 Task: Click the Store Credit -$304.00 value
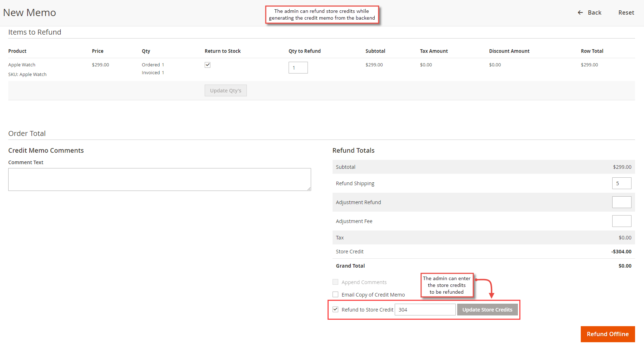[x=621, y=252]
